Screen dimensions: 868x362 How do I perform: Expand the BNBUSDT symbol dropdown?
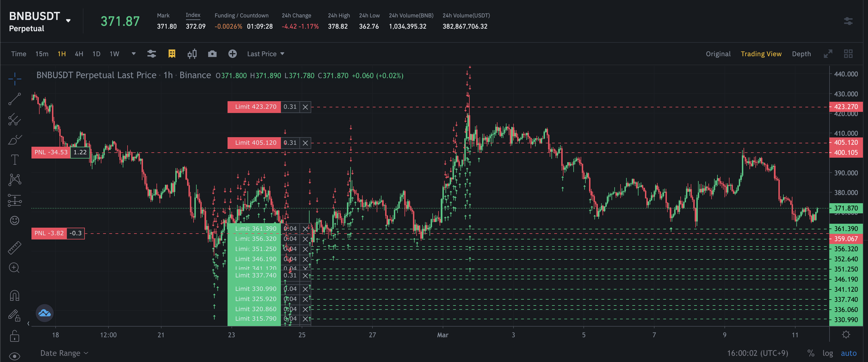pos(69,21)
